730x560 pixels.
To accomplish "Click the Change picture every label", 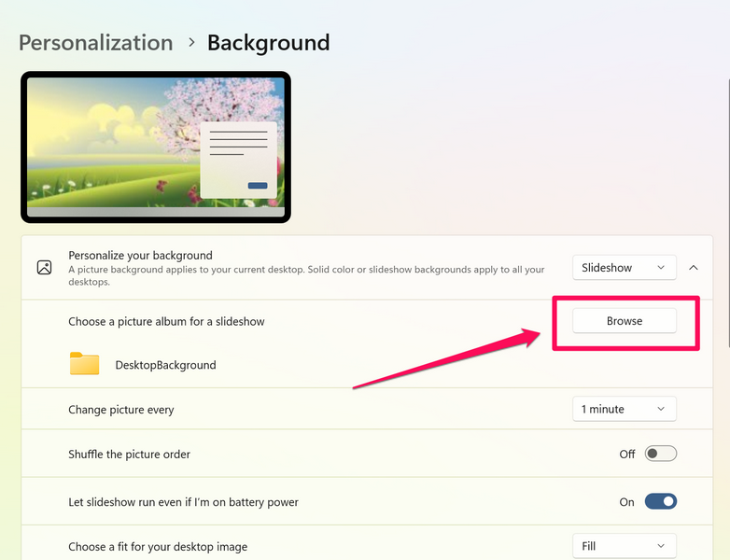I will tap(121, 410).
